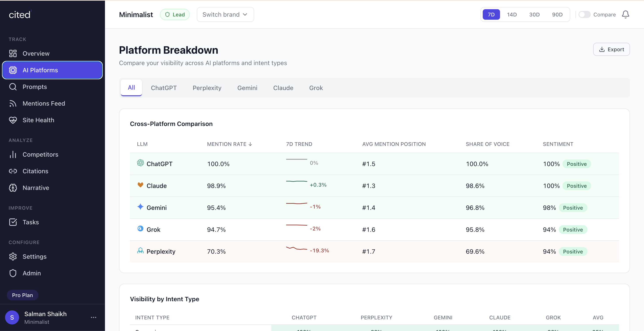644x331 pixels.
Task: Click the Claude 7D trend sparkline
Action: [x=296, y=181]
